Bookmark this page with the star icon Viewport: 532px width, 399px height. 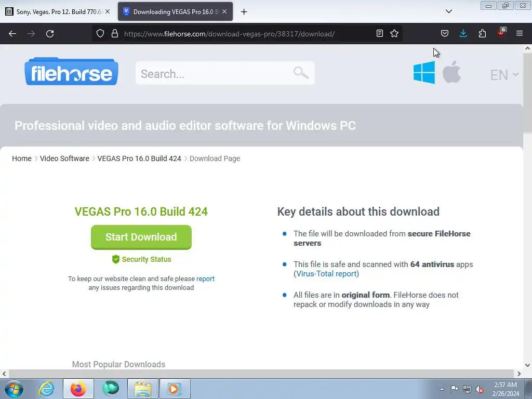(x=394, y=33)
